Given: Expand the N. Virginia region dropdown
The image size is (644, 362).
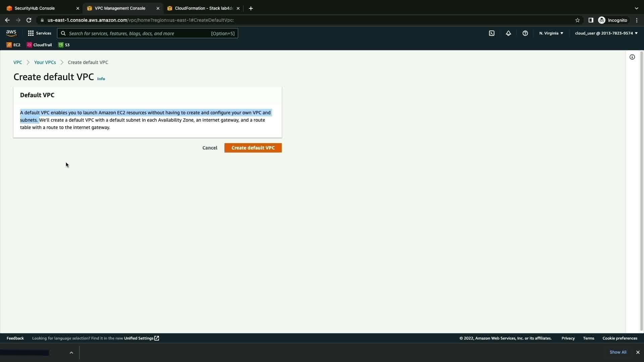Looking at the screenshot, I should (x=551, y=33).
